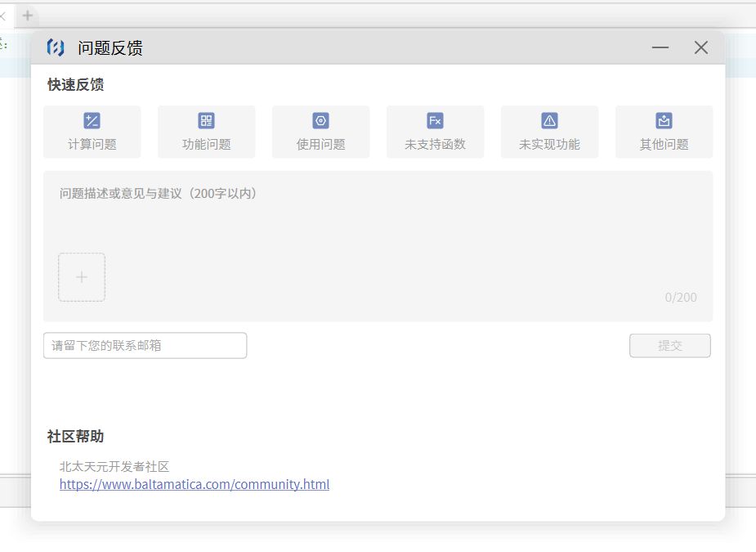The image size is (756, 552).
Task: Open a new tab with the plus button
Action: tap(28, 15)
